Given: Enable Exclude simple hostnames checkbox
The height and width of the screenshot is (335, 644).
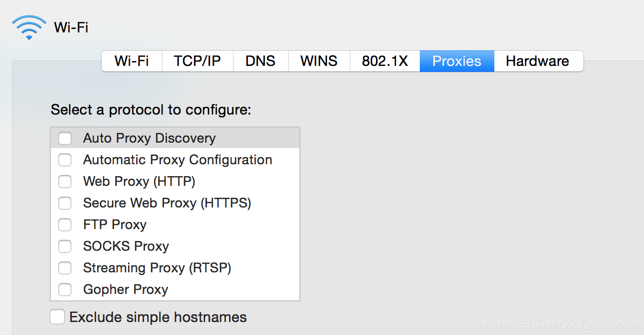Looking at the screenshot, I should (x=57, y=317).
